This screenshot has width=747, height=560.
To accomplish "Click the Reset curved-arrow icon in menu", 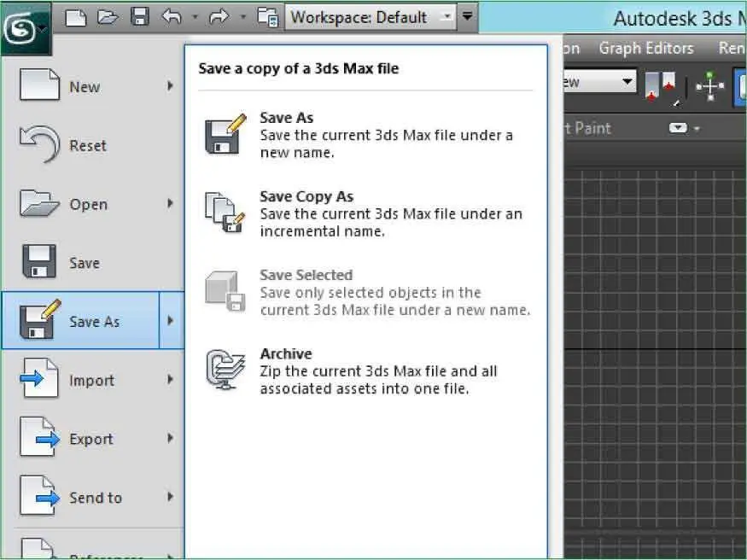I will (x=39, y=143).
